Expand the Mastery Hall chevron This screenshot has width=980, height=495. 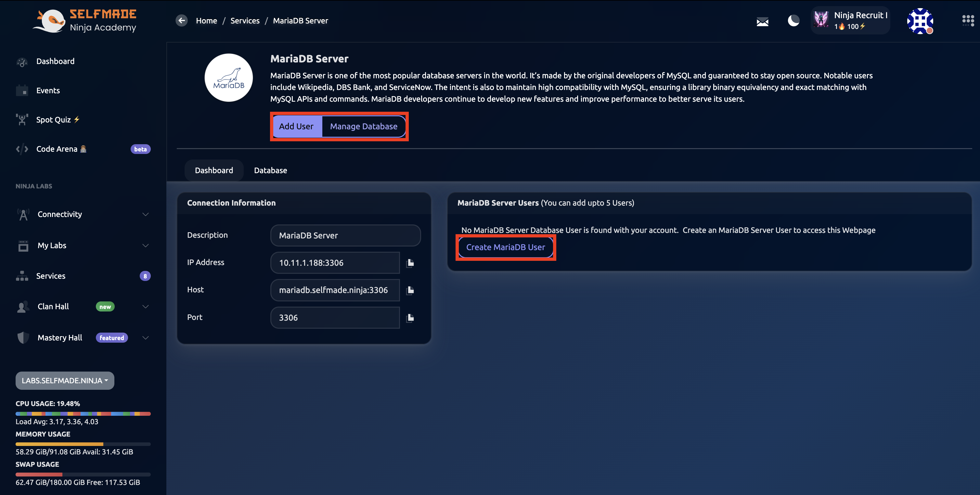(x=145, y=337)
